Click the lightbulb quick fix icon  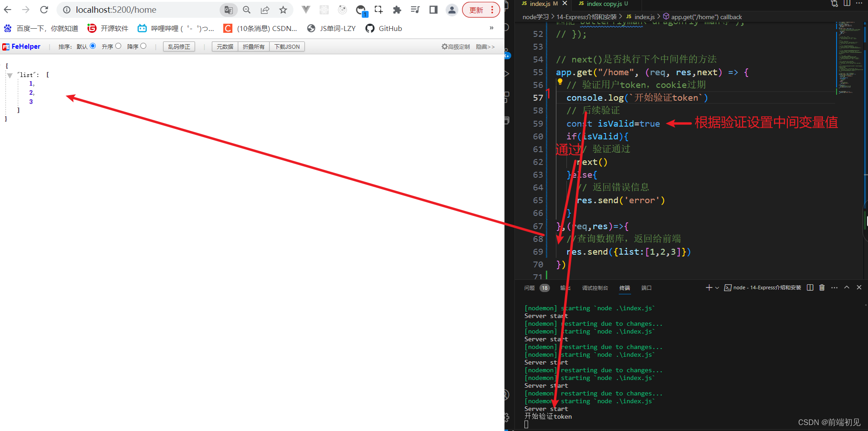point(560,82)
